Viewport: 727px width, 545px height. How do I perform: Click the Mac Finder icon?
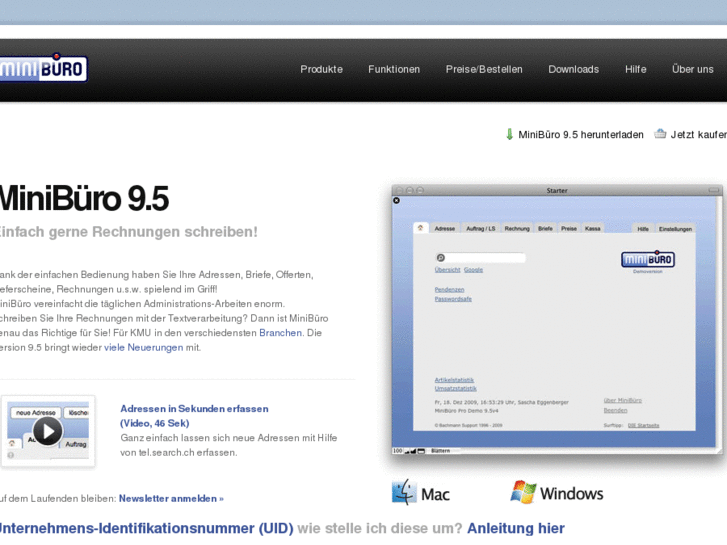pos(404,492)
